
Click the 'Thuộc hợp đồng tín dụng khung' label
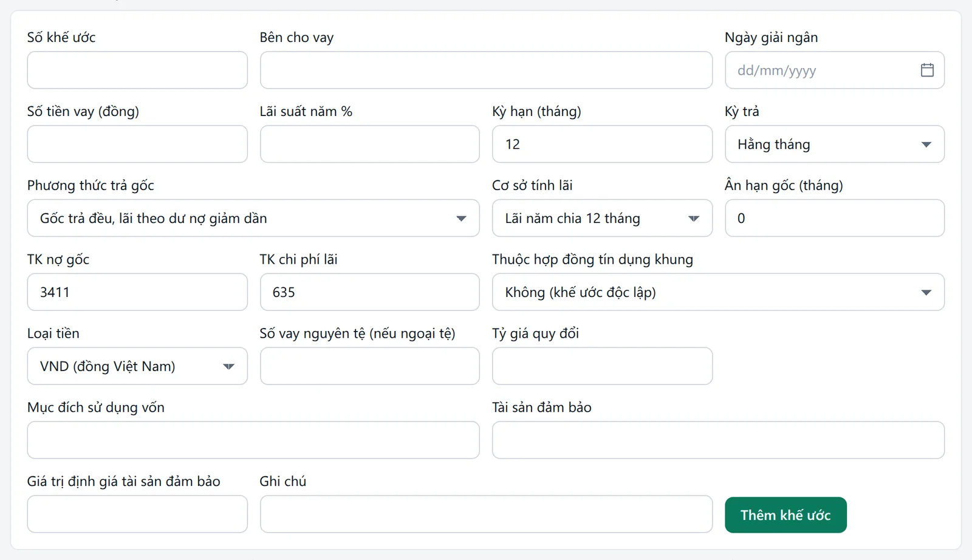click(x=592, y=259)
